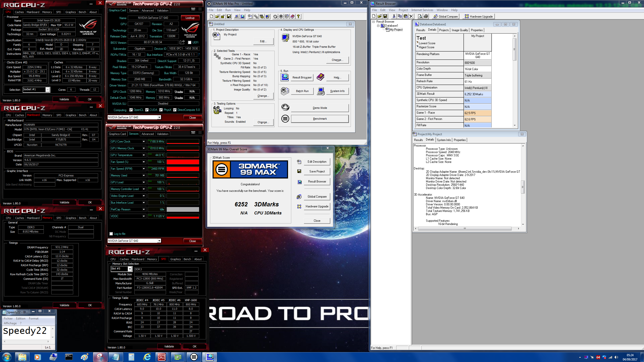Click GPU-Z BIOS export share icon
The width and height of the screenshot is (644, 362).
coord(182,42)
